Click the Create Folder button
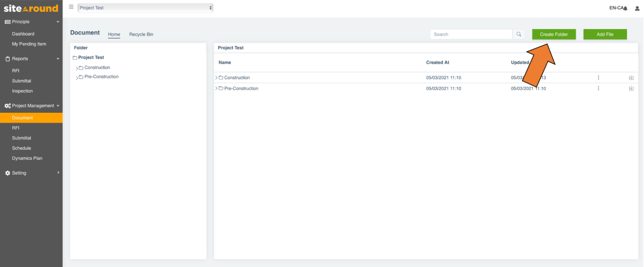Screen dimensions: 644x267 pyautogui.click(x=553, y=34)
